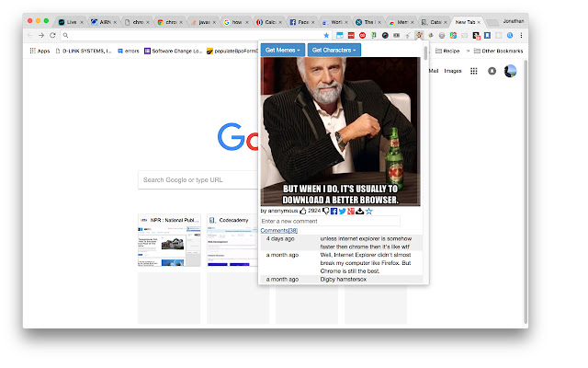Viewport: 588px width, 368px height.
Task: Open the Comments[38] link
Action: pos(279,230)
